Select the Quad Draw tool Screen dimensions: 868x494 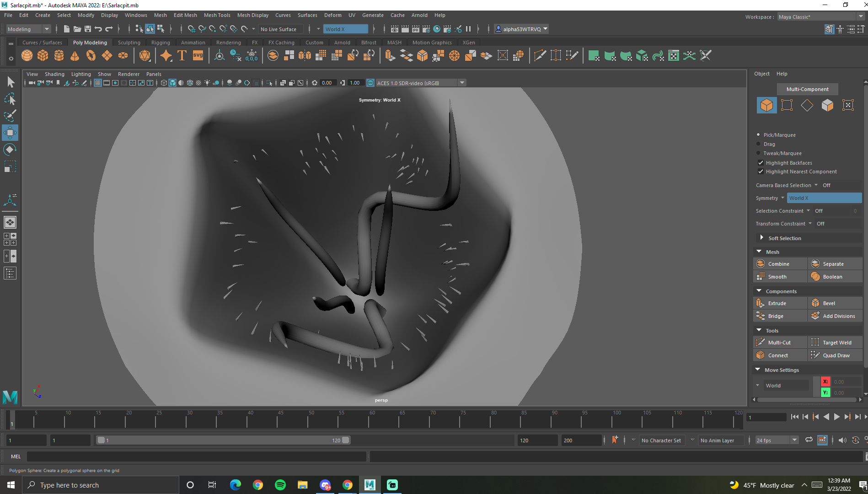click(x=835, y=355)
